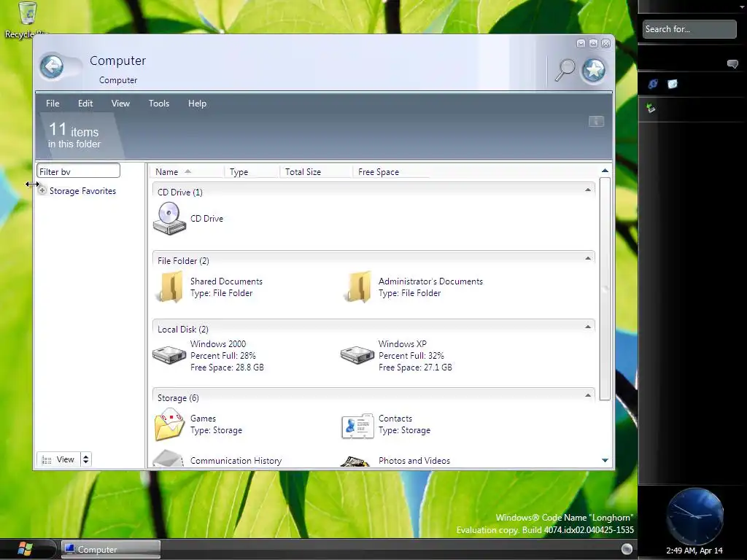Viewport: 747px width, 560px height.
Task: Open the File menu
Action: [x=53, y=104]
